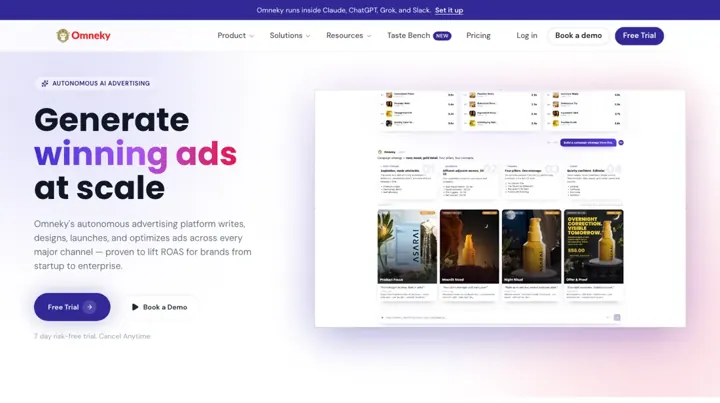The width and height of the screenshot is (720, 403).
Task: Click the Log in link
Action: tap(527, 35)
